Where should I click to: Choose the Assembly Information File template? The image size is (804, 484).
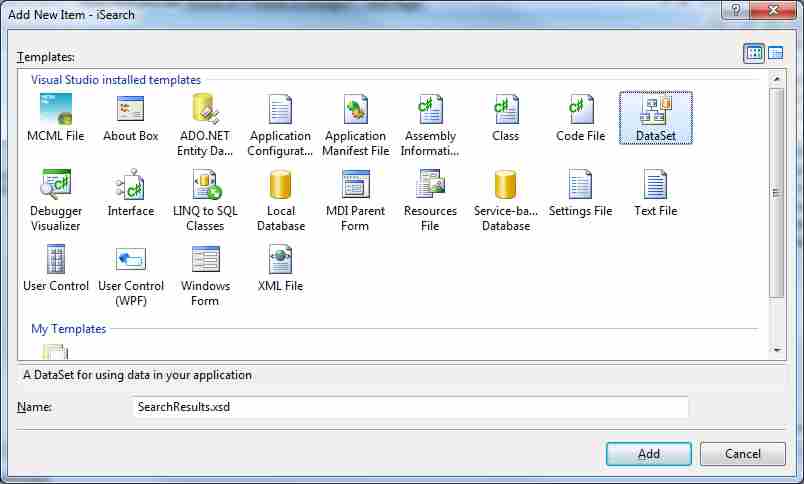click(430, 125)
